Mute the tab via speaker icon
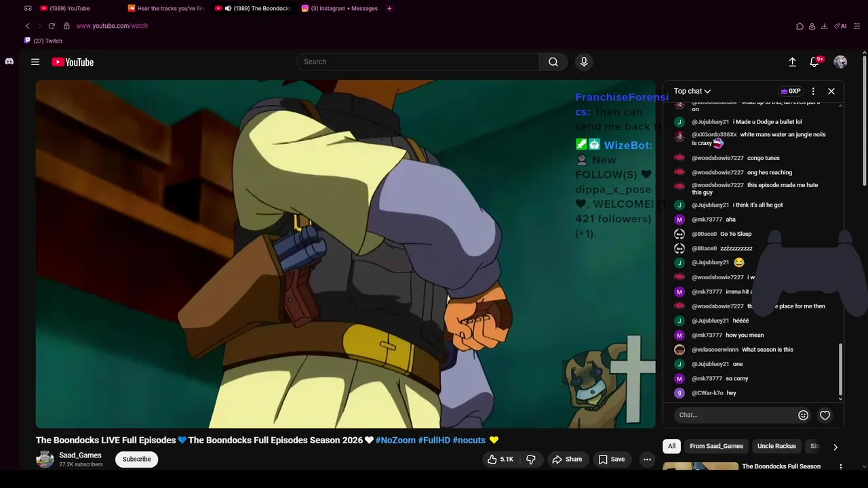Viewport: 868px width, 488px height. [229, 8]
